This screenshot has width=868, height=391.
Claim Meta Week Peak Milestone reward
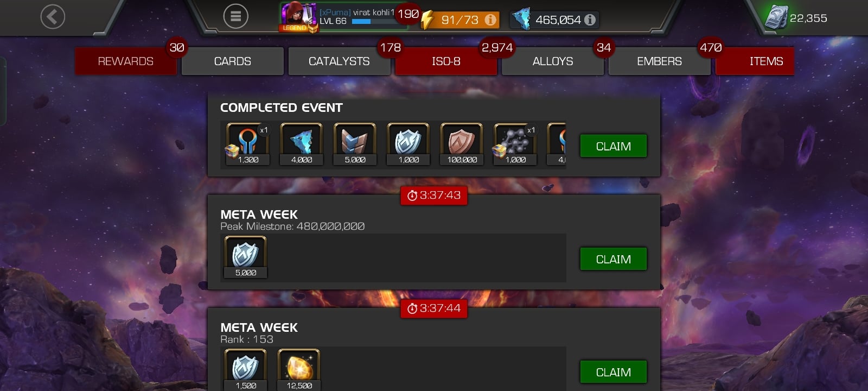pos(613,259)
